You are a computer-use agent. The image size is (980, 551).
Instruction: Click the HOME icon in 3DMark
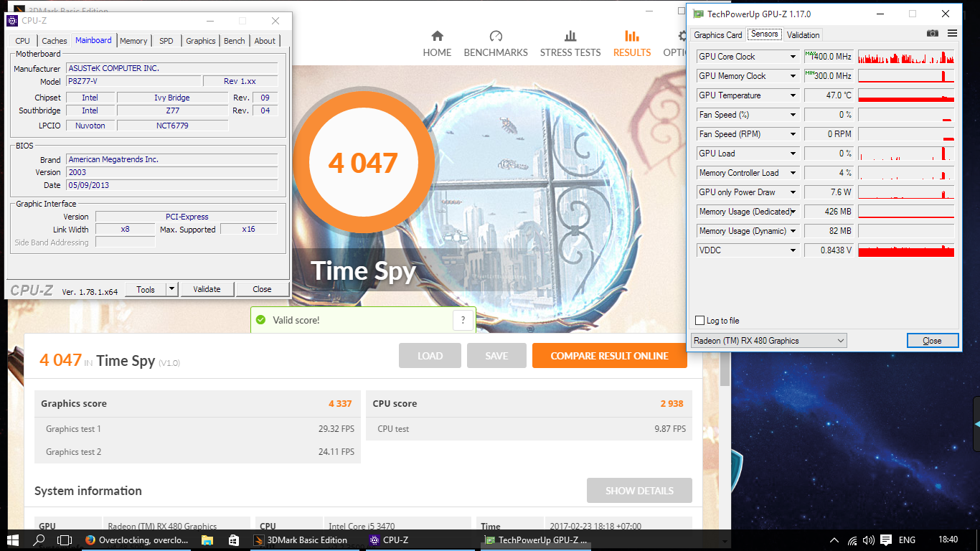[437, 36]
